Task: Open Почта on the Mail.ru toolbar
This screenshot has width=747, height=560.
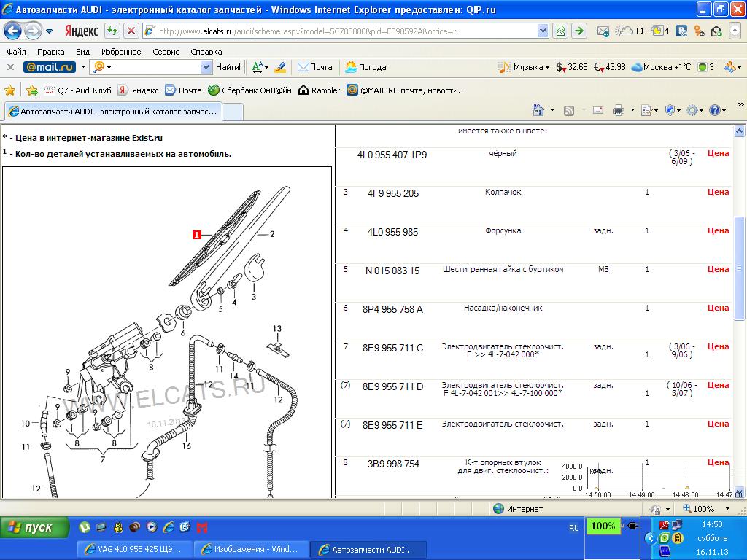Action: pyautogui.click(x=315, y=67)
